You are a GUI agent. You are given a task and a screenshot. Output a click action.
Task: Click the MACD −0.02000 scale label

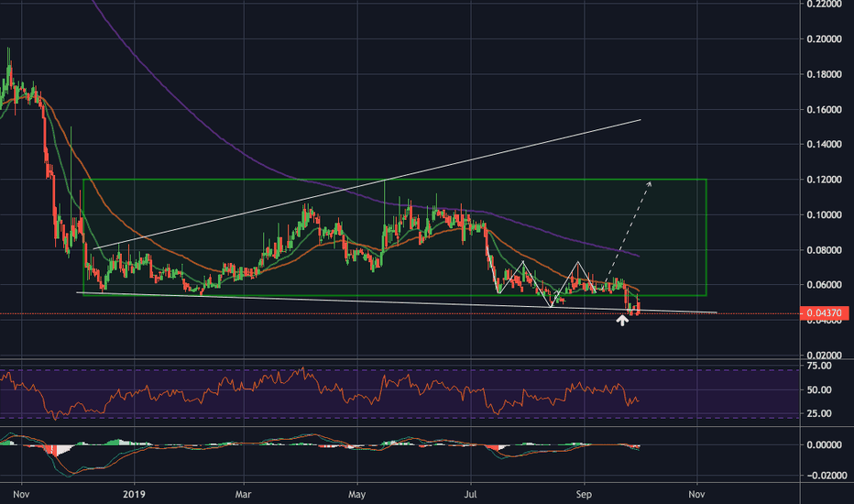[827, 475]
